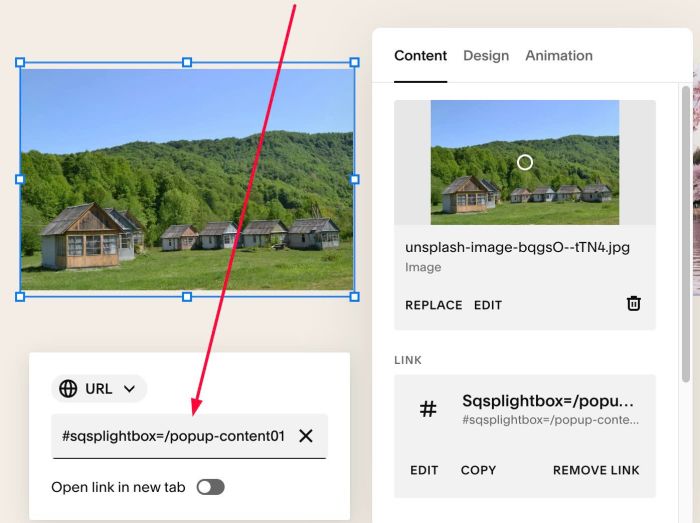Clear the URL field with X icon
Image resolution: width=700 pixels, height=523 pixels.
306,436
